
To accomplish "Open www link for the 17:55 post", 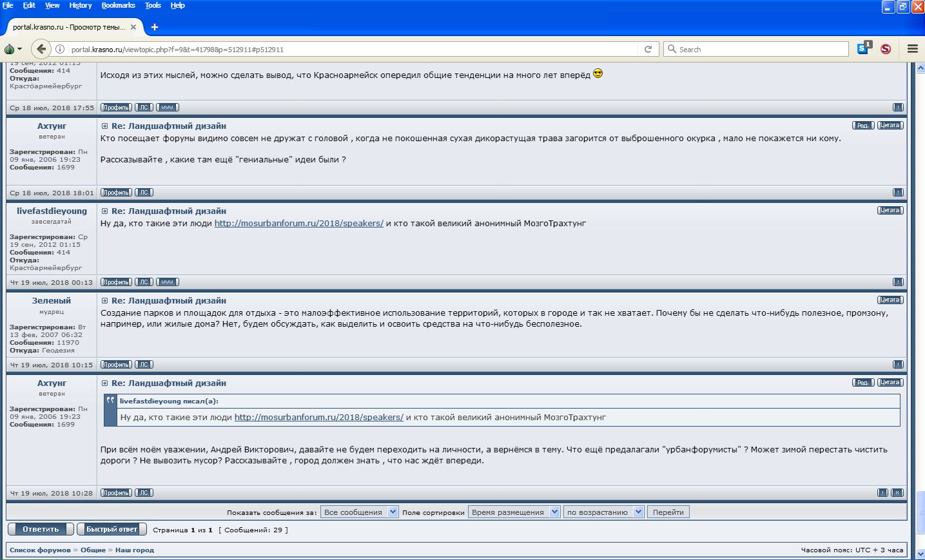I will tap(167, 108).
